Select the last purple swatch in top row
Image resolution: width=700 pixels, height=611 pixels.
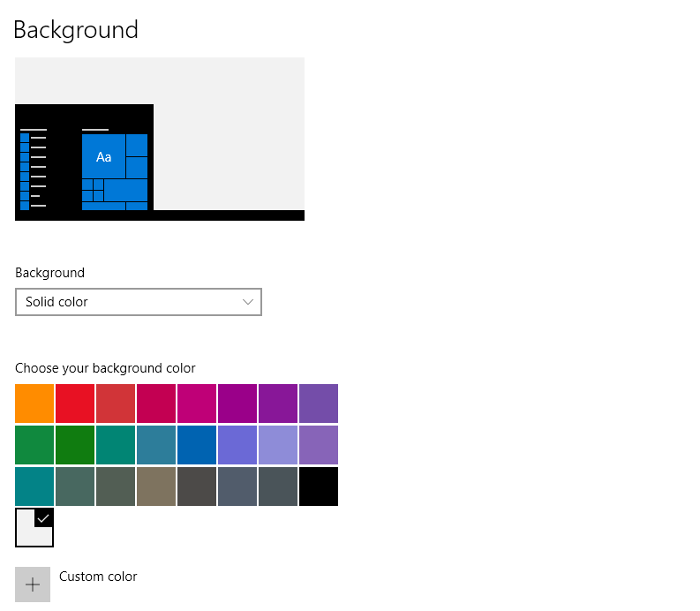tap(319, 404)
